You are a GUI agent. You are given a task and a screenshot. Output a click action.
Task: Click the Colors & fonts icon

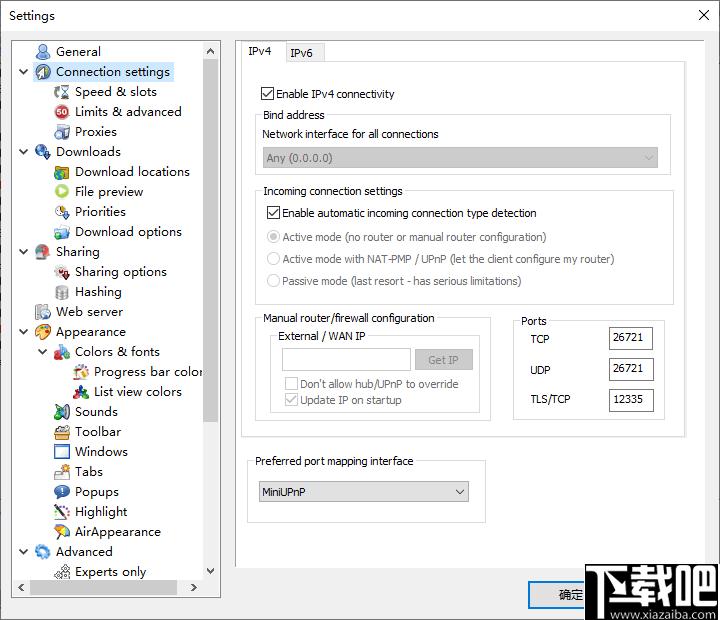(62, 352)
